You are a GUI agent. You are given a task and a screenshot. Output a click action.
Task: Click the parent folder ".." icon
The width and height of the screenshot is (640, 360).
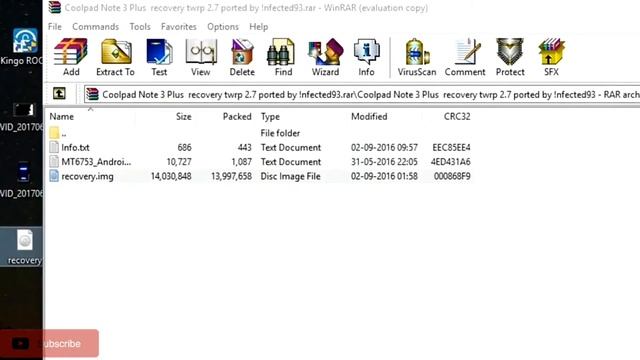[54, 133]
